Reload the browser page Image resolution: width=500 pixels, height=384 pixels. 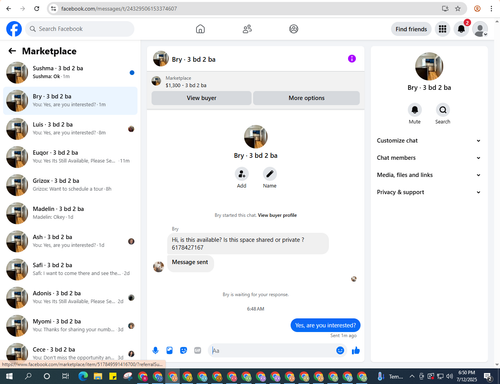click(x=37, y=9)
